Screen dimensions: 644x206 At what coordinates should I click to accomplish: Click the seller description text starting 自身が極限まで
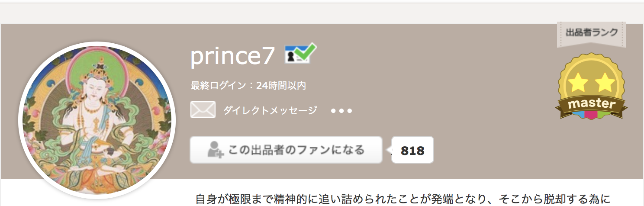(x=402, y=199)
